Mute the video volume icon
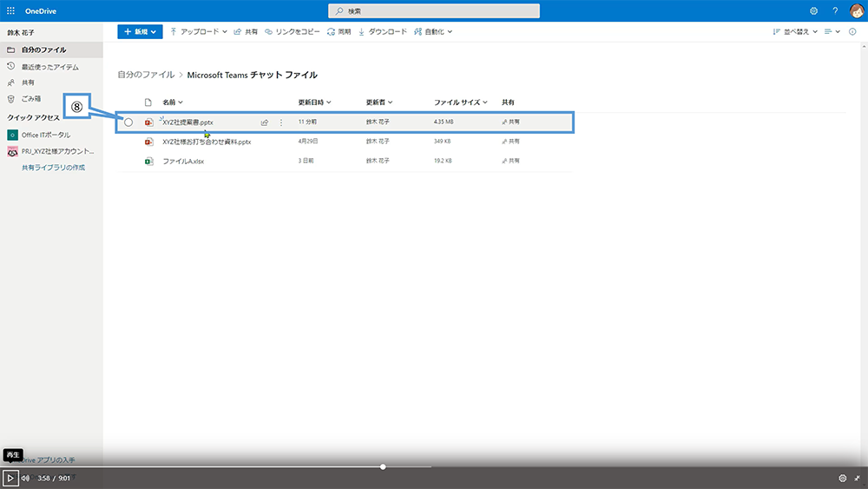Image resolution: width=868 pixels, height=489 pixels. point(25,478)
